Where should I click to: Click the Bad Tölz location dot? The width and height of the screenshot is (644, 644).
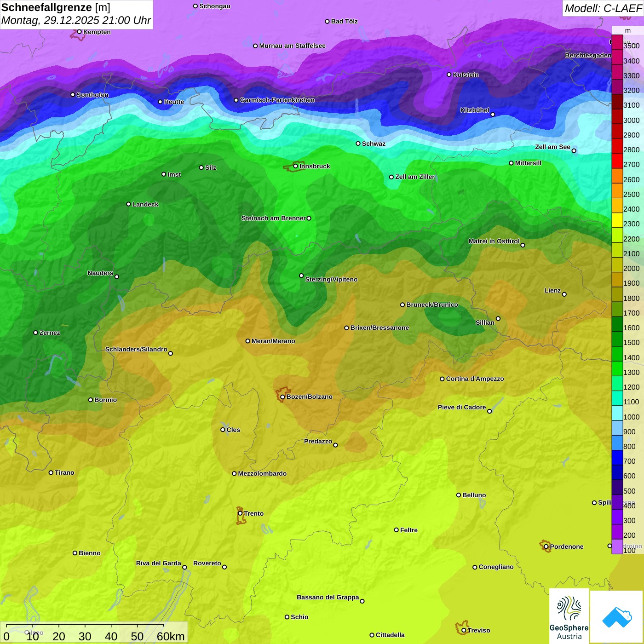327,21
